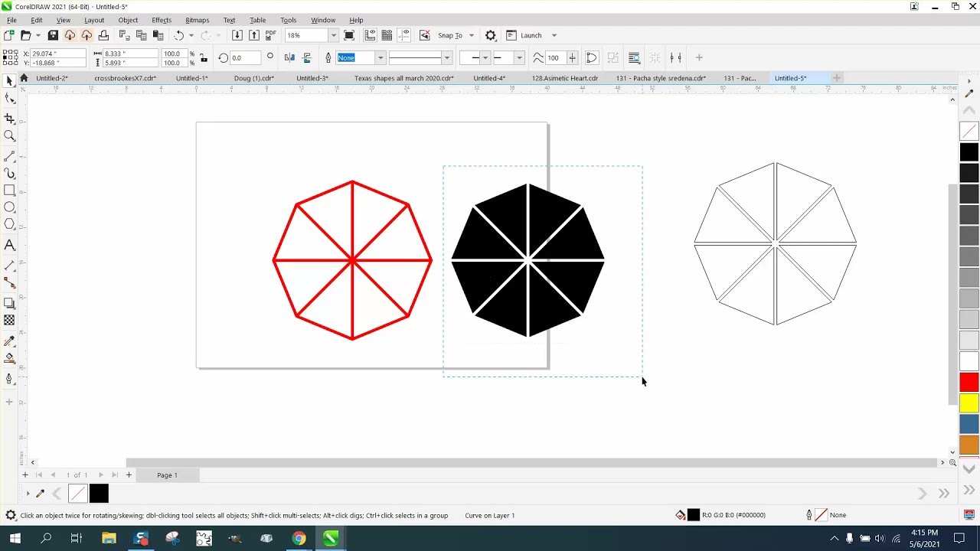The width and height of the screenshot is (980, 551).
Task: Open the outline width None dropdown
Action: [x=380, y=57]
